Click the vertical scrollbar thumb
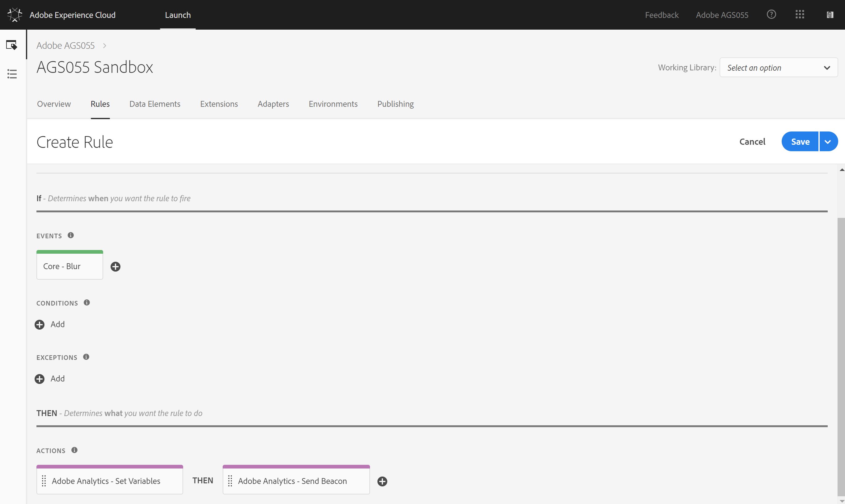Screen dimensions: 845x504 [x=841, y=356]
